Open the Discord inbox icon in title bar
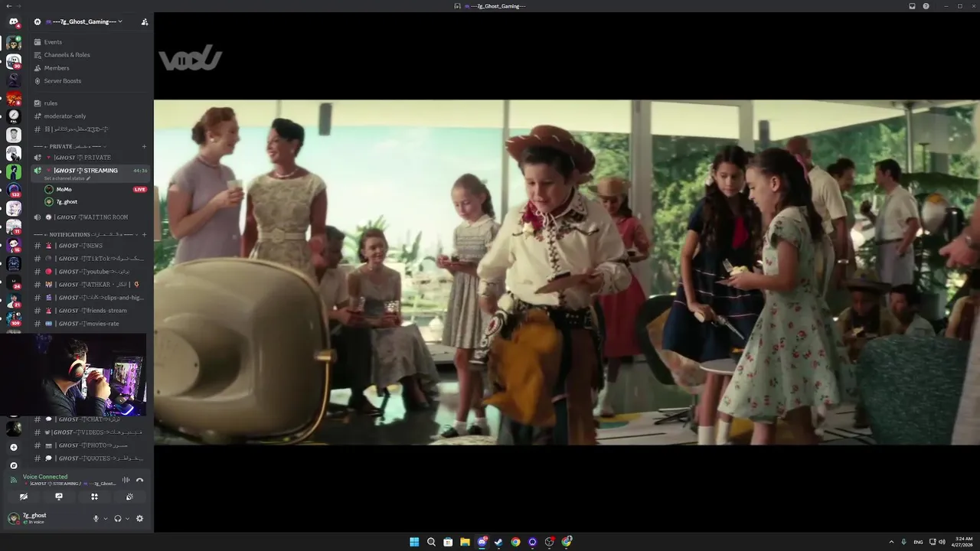The height and width of the screenshot is (551, 980). click(x=912, y=6)
